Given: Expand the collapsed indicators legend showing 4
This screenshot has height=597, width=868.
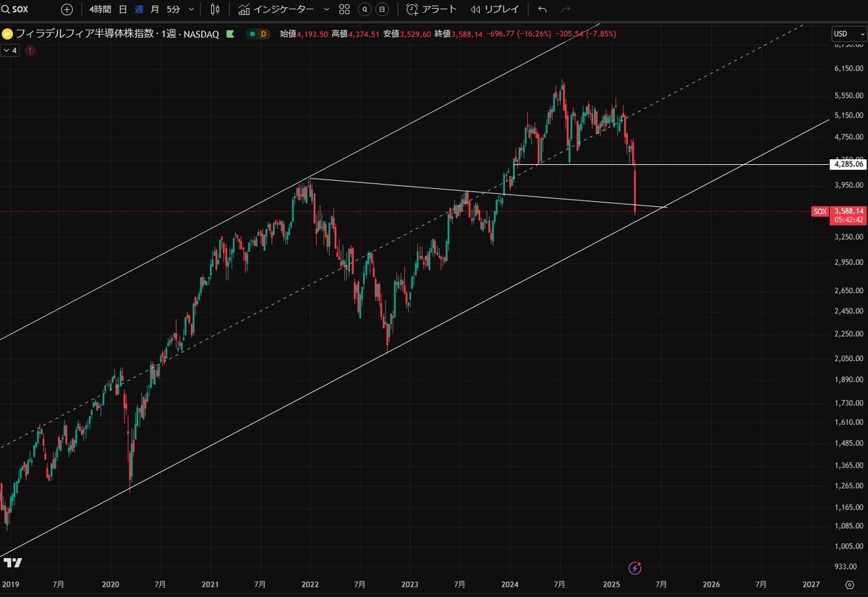Looking at the screenshot, I should coord(10,50).
